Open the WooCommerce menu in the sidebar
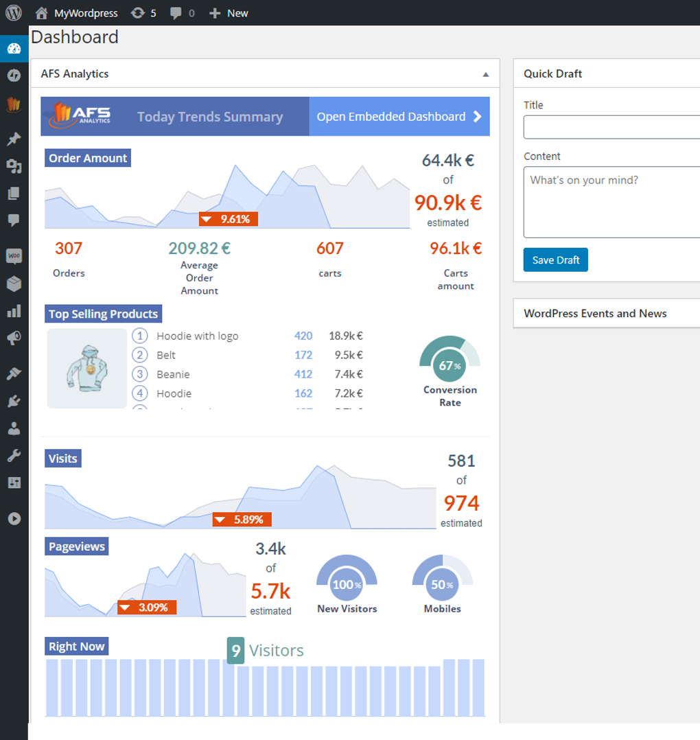 [x=14, y=256]
